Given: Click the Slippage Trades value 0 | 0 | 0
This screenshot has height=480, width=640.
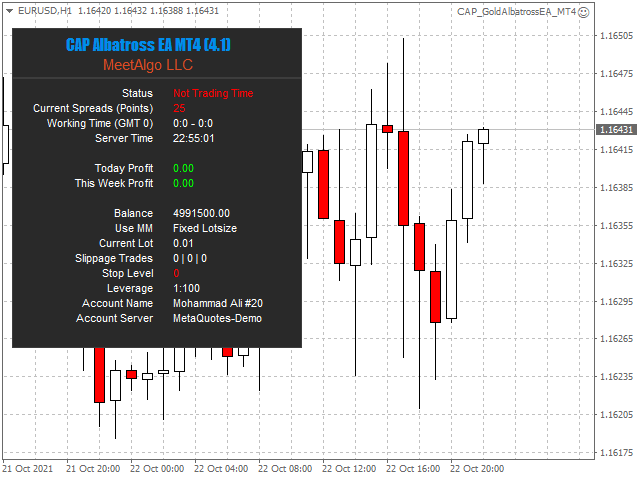Looking at the screenshot, I should 190,258.
